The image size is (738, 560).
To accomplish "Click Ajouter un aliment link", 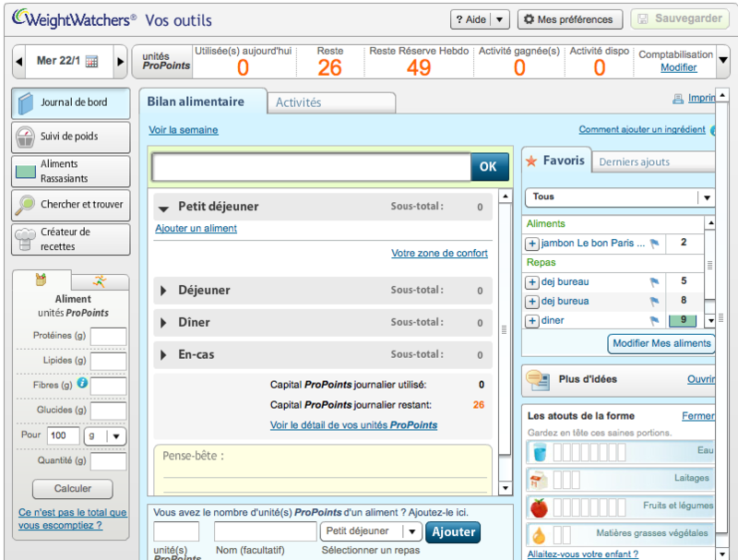I will (196, 229).
